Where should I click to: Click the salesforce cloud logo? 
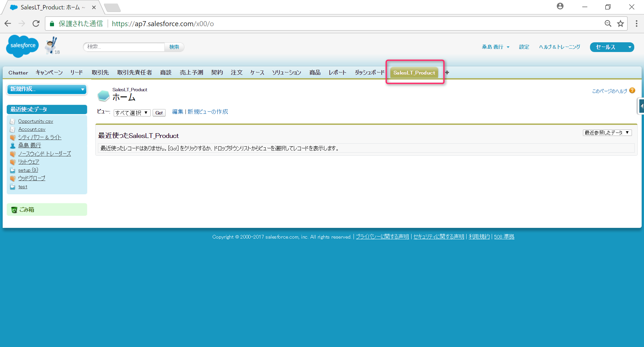pyautogui.click(x=22, y=46)
